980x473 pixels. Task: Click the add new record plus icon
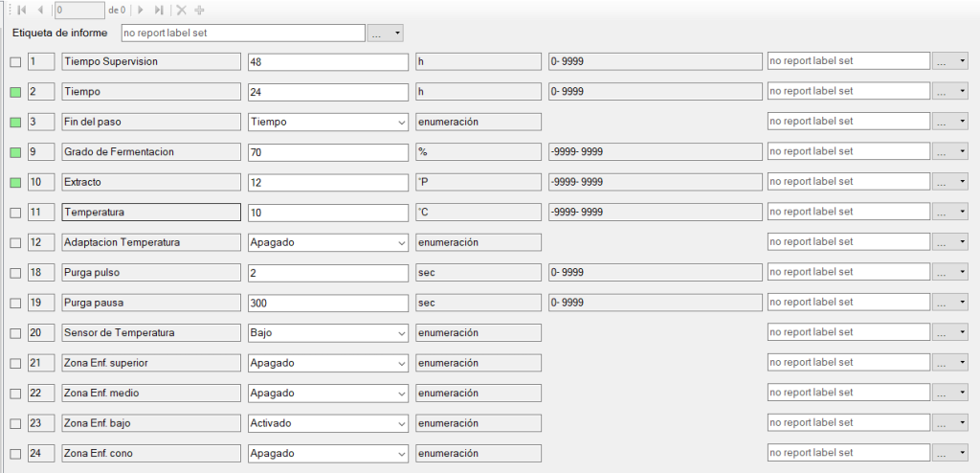tap(199, 11)
